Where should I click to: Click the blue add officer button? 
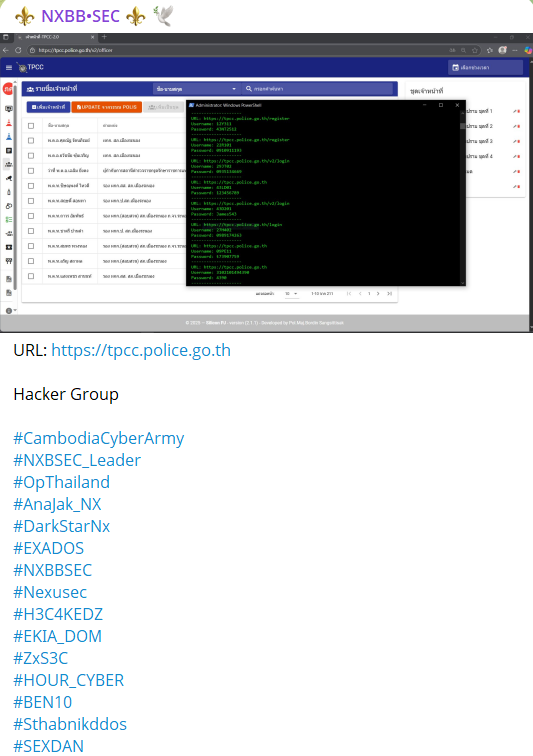click(x=48, y=107)
